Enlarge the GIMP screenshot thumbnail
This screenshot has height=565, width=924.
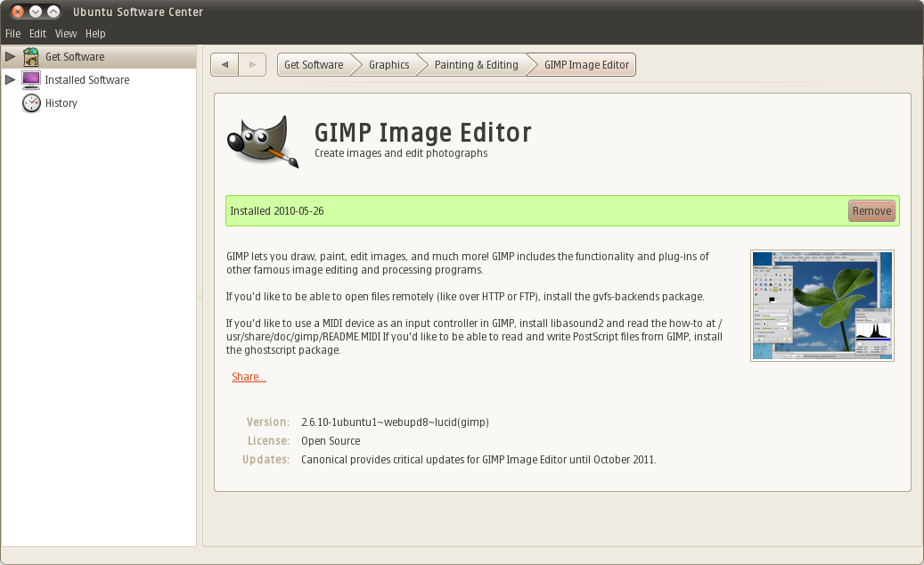tap(822, 306)
